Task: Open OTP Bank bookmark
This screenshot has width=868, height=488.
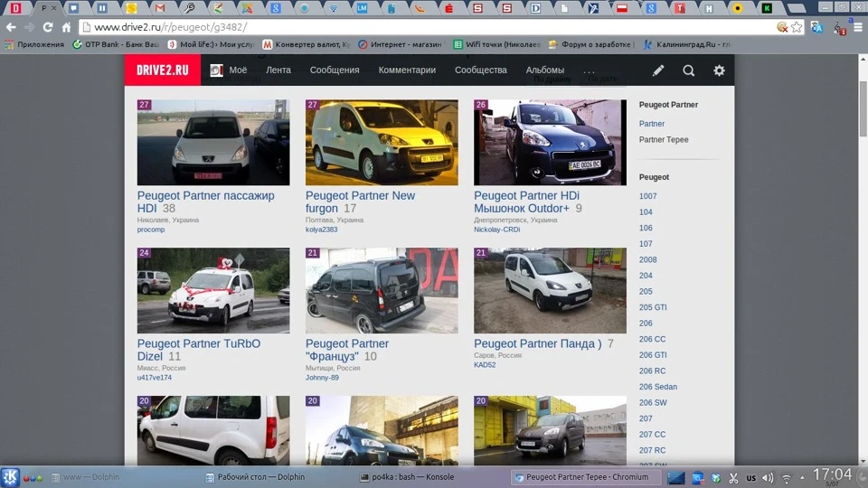Action: pos(116,44)
